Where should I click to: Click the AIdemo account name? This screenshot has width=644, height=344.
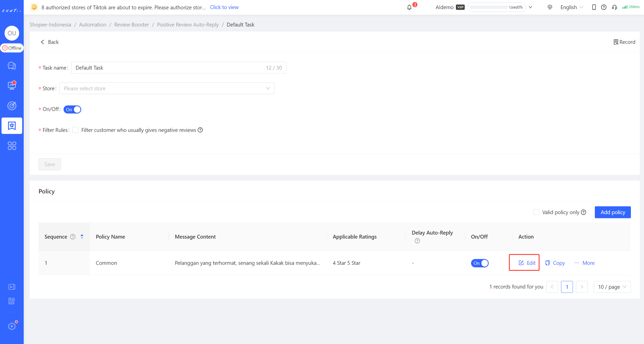coord(444,7)
